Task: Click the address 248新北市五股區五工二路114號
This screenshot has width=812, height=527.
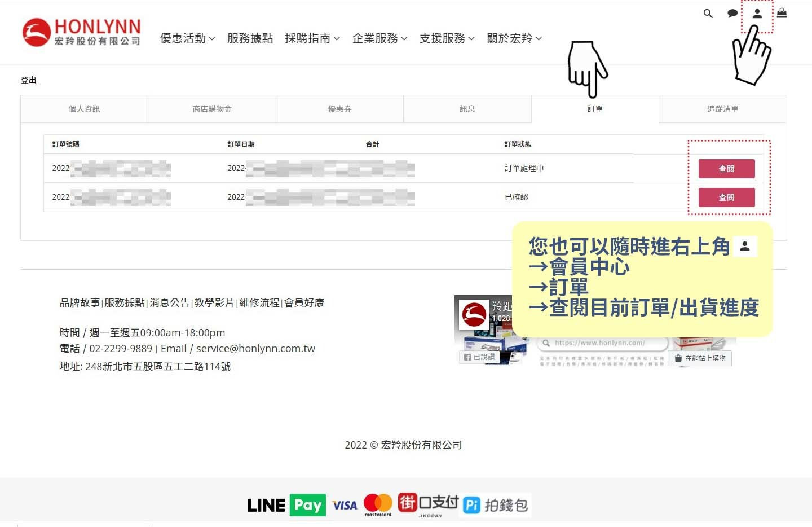Action: [158, 367]
